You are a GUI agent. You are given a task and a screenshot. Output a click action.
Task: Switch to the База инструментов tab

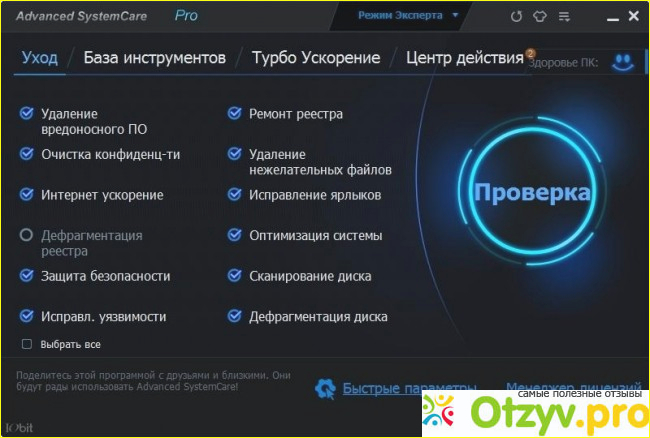tap(154, 58)
